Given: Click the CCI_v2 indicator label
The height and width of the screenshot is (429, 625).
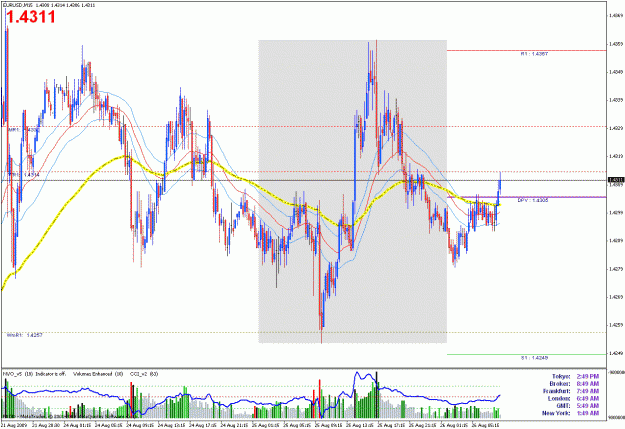Looking at the screenshot, I should click(144, 374).
